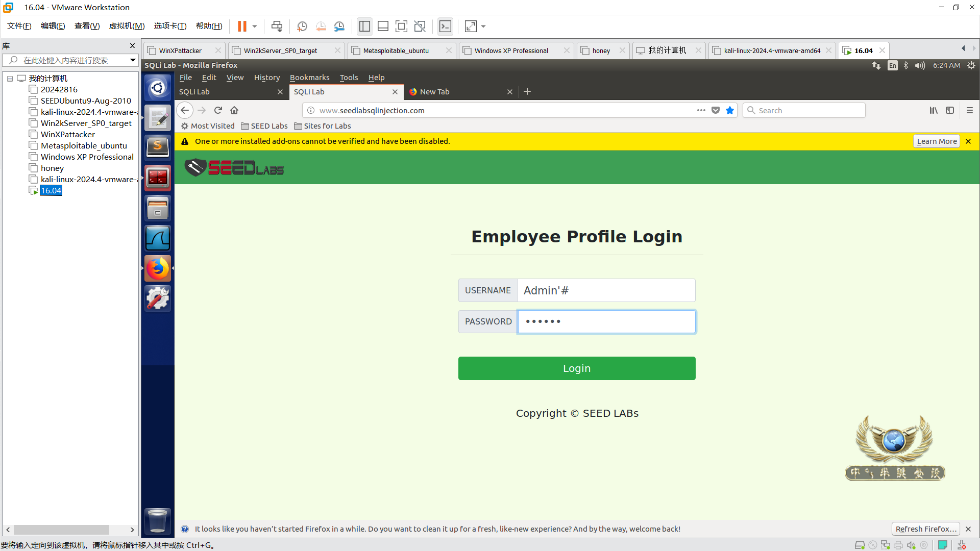
Task: Click the Learn More button
Action: coord(936,141)
